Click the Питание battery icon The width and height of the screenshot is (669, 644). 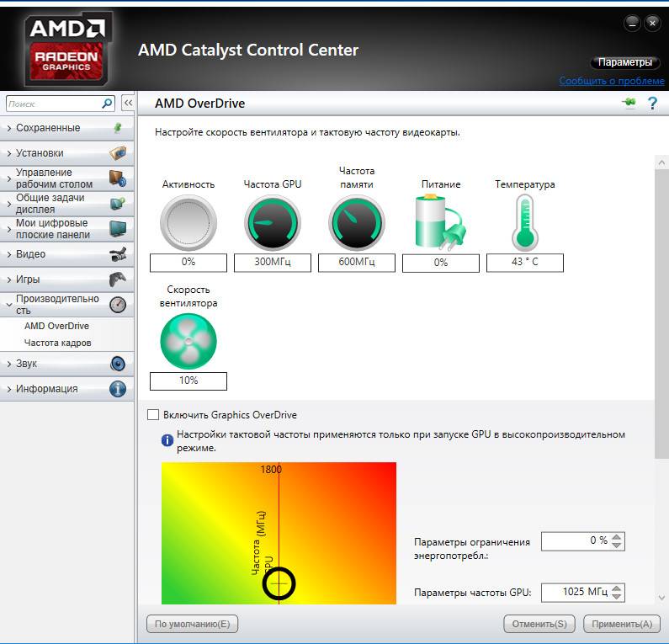coord(441,222)
